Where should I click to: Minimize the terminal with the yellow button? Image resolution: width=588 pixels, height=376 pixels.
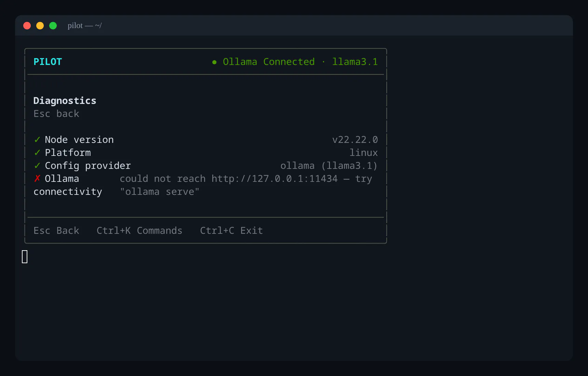[40, 26]
